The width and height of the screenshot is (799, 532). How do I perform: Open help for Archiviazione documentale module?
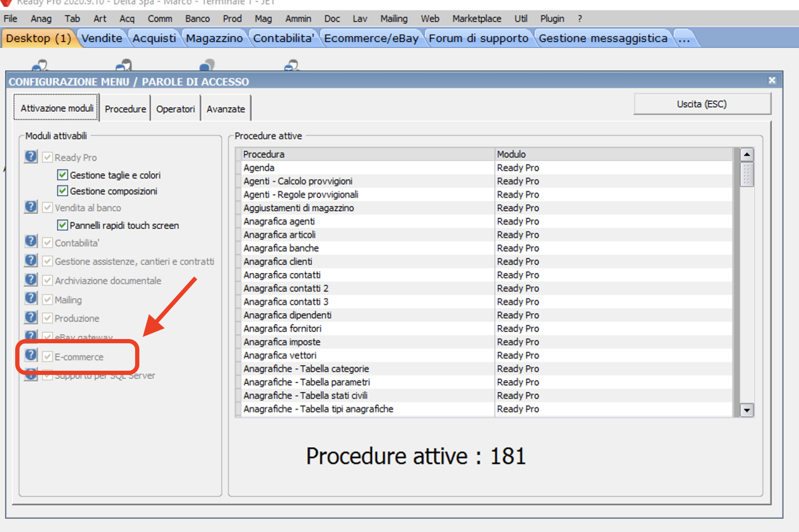pyautogui.click(x=31, y=280)
